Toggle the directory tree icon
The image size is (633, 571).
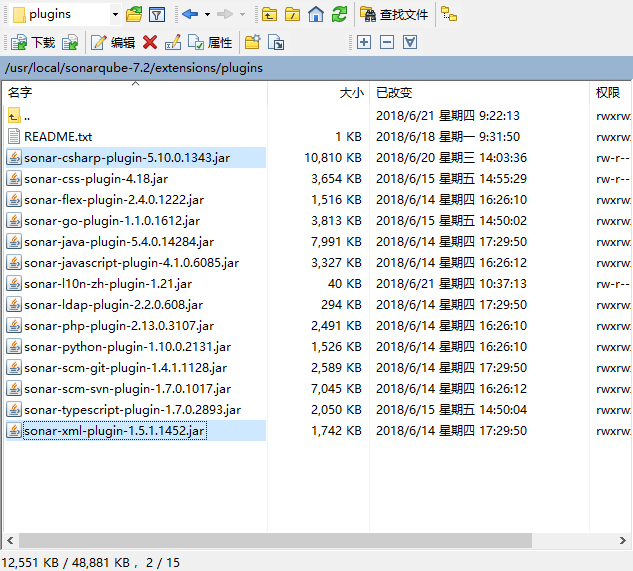click(x=449, y=14)
